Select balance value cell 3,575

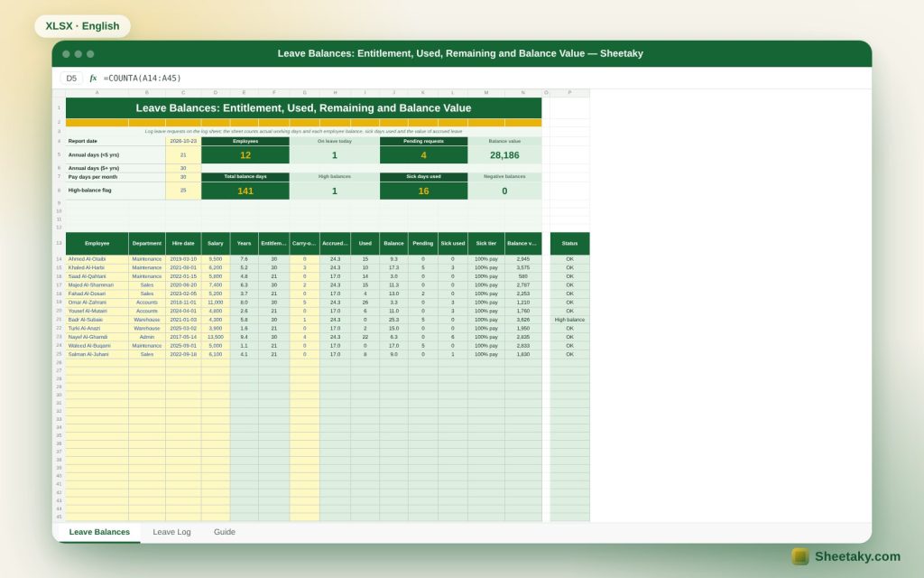point(522,267)
